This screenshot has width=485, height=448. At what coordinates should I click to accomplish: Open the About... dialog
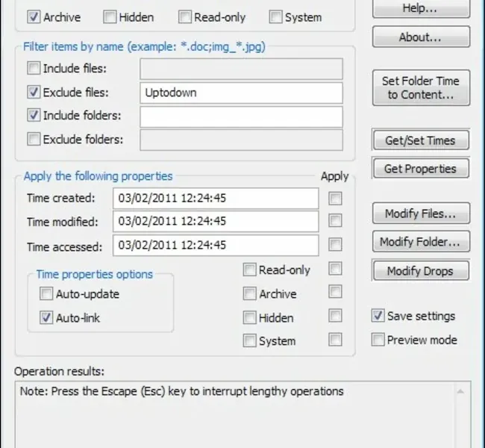click(x=421, y=37)
